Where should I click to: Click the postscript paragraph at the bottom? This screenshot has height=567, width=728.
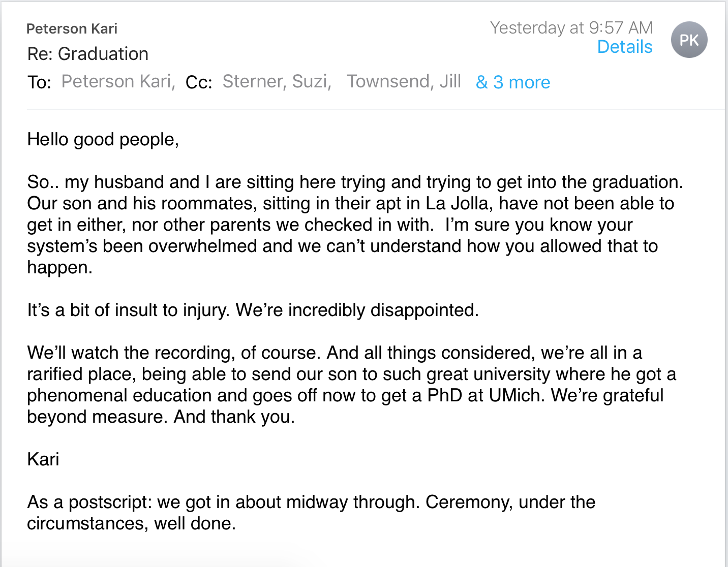[x=310, y=513]
